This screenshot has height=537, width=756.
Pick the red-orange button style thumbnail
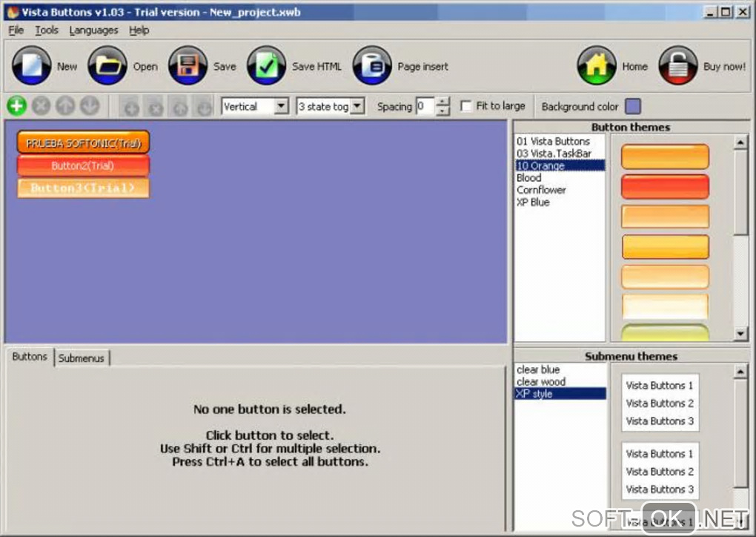coord(665,187)
